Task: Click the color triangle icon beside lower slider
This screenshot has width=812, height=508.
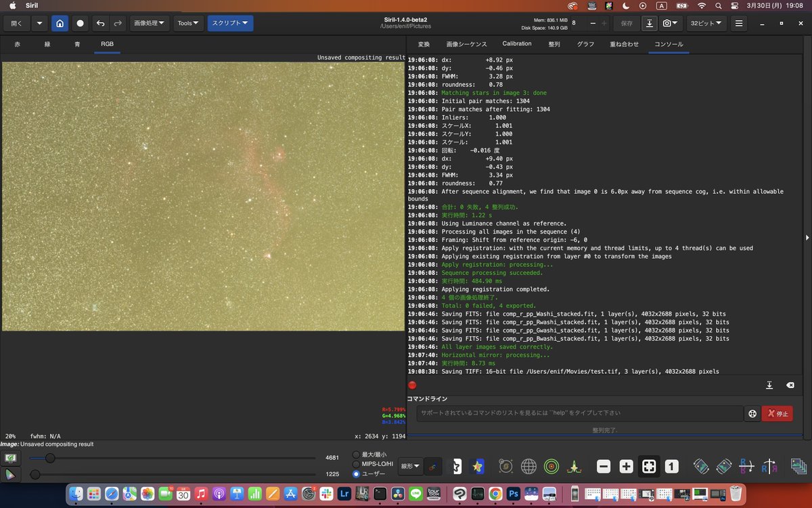Action: tap(9, 475)
